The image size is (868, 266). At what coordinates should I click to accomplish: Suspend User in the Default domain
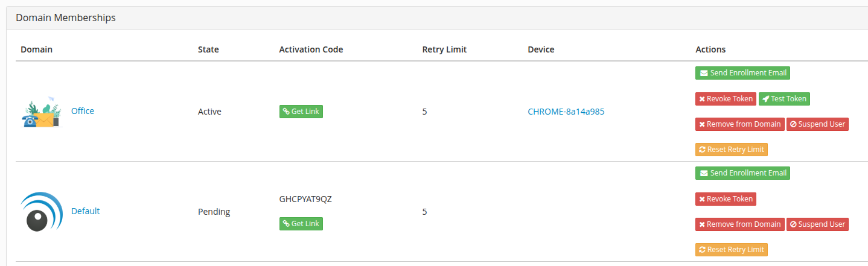coord(817,224)
